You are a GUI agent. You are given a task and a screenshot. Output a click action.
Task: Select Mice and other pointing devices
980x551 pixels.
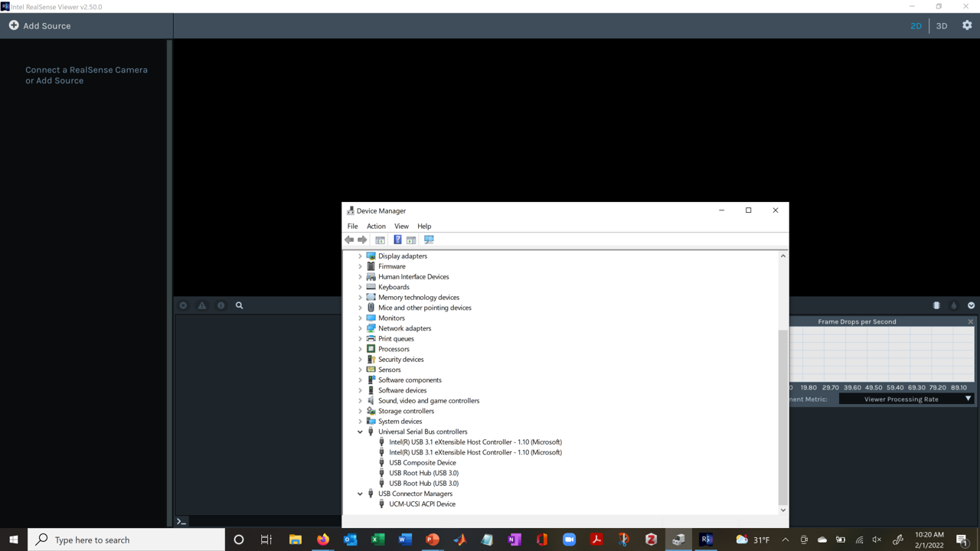(425, 308)
